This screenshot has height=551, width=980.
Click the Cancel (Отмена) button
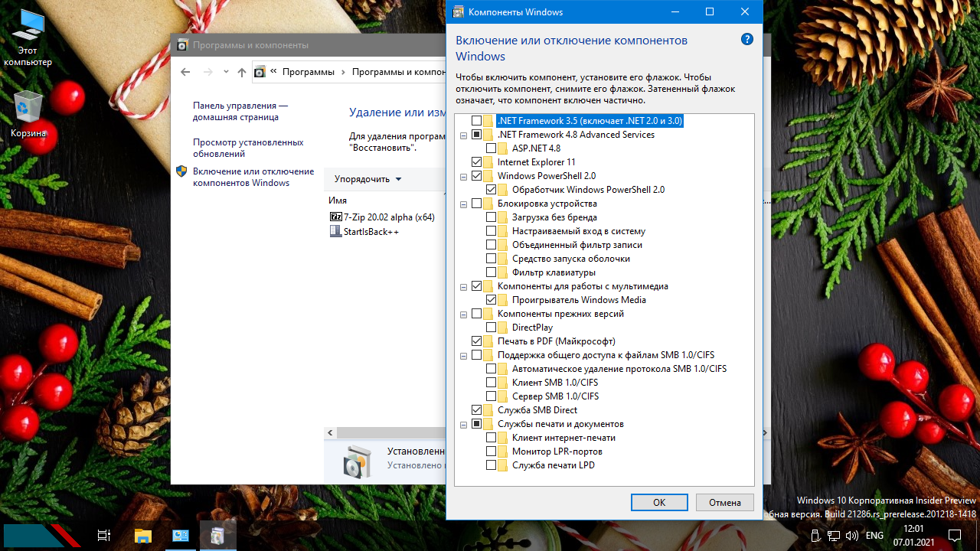coord(724,503)
